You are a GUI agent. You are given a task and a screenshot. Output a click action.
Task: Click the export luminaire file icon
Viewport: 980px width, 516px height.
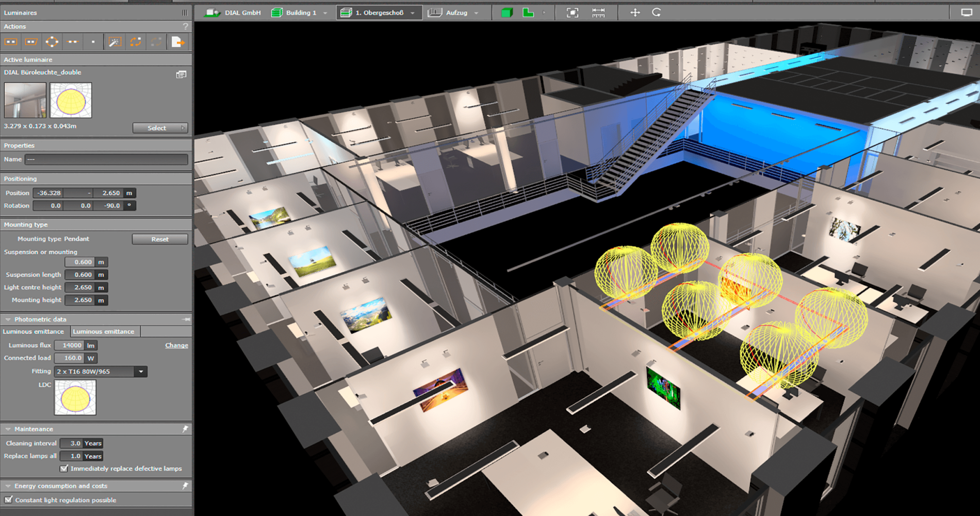(x=177, y=42)
